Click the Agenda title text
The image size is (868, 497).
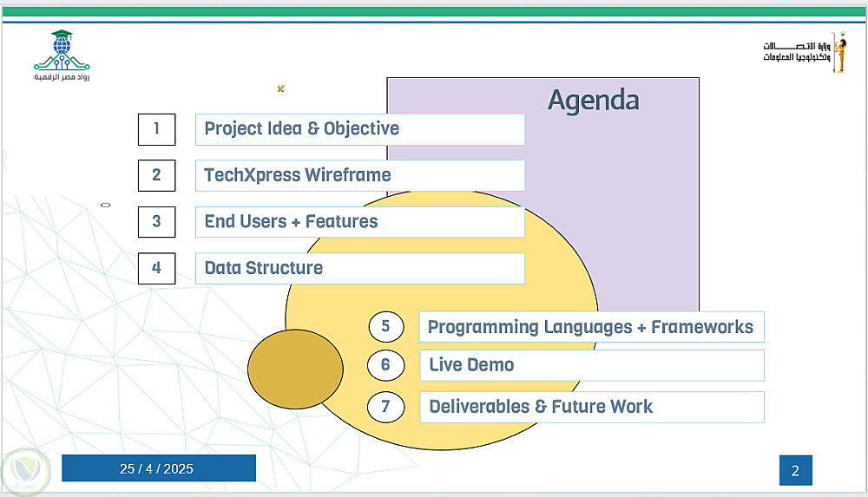[593, 101]
